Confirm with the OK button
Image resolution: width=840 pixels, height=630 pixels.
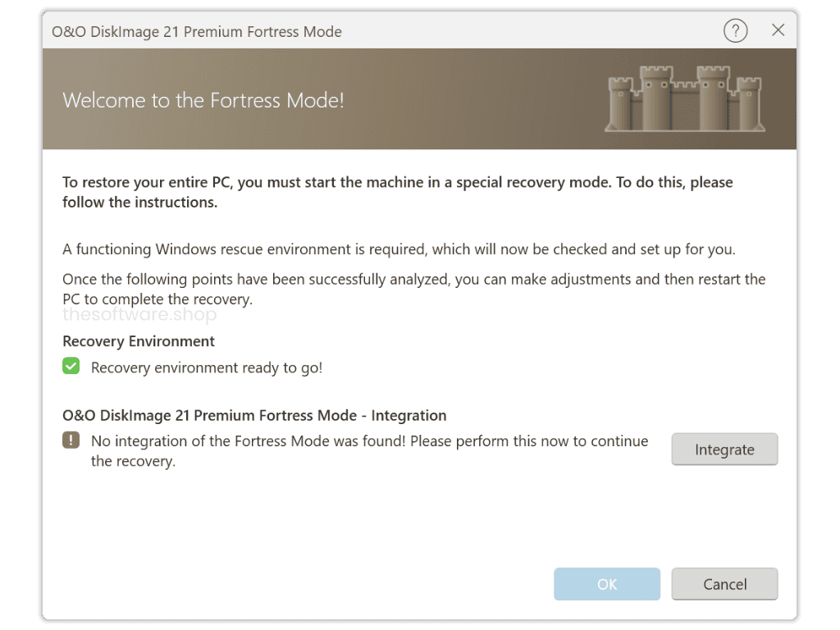[607, 584]
